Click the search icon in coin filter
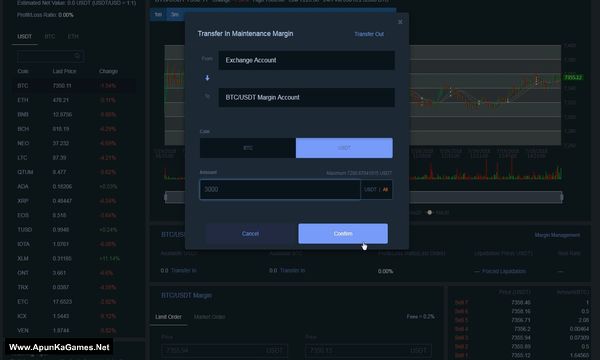Screen dimensions: 600x360 point(77,56)
